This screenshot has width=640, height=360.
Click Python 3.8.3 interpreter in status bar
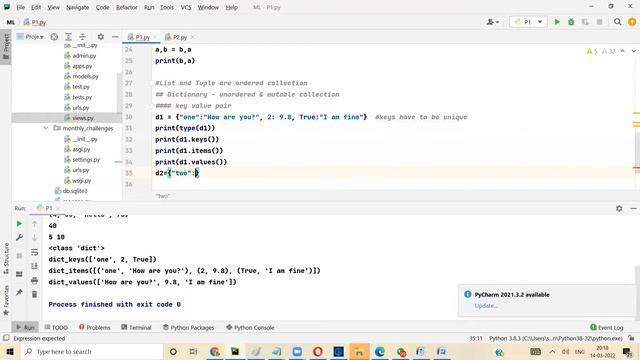pos(556,338)
